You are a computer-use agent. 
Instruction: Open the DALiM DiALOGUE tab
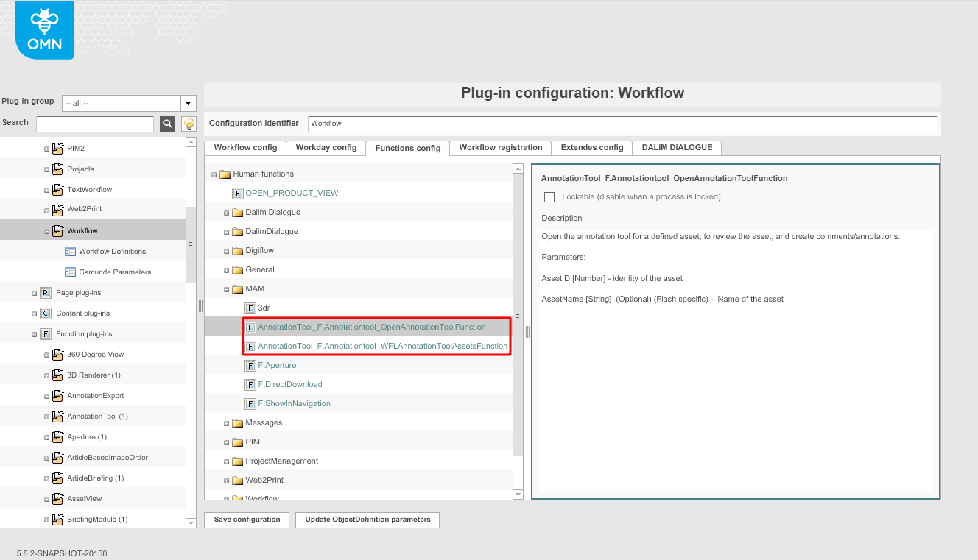676,147
